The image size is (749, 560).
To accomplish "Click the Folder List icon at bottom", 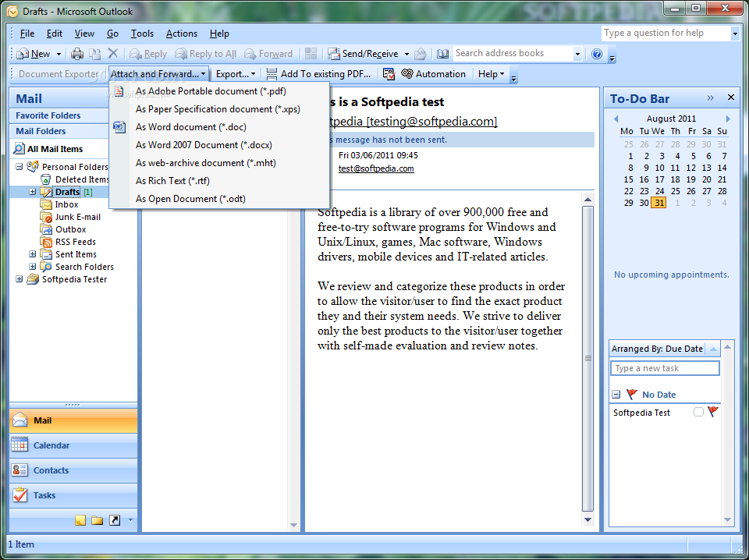I will (98, 520).
